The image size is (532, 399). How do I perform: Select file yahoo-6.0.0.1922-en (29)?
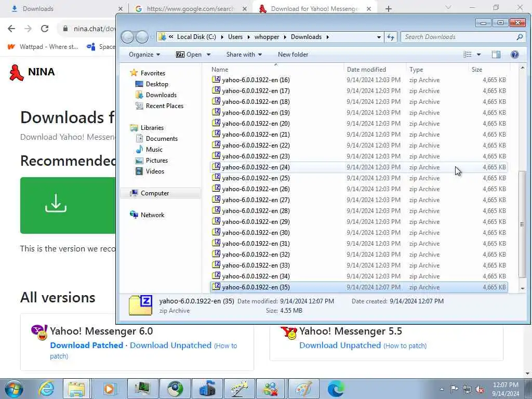(358, 222)
